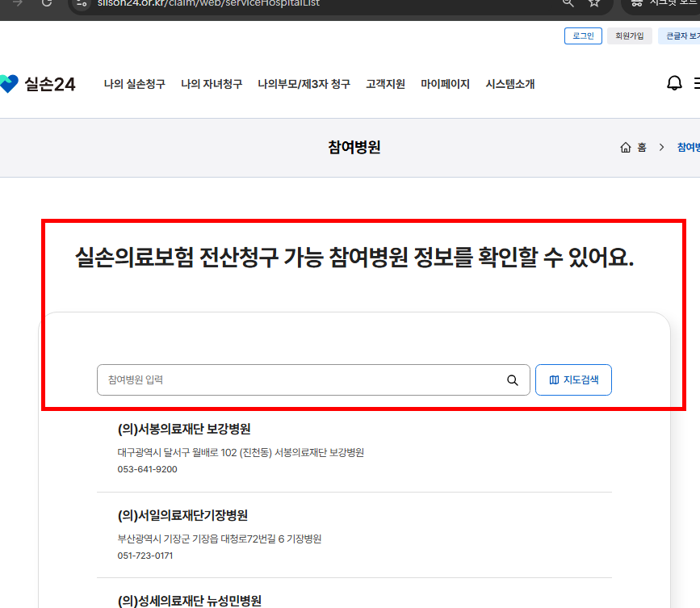Open 나의 실손청구 menu

tap(134, 84)
